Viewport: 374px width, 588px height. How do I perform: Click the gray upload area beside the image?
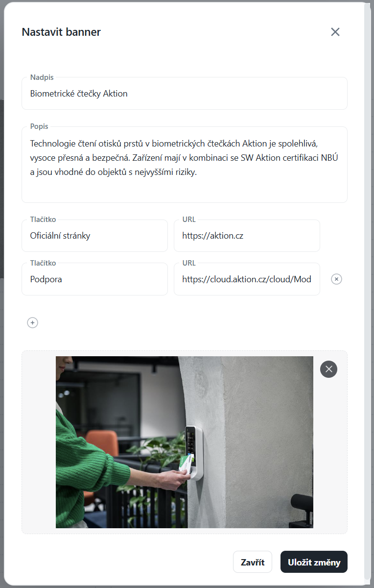[39, 442]
